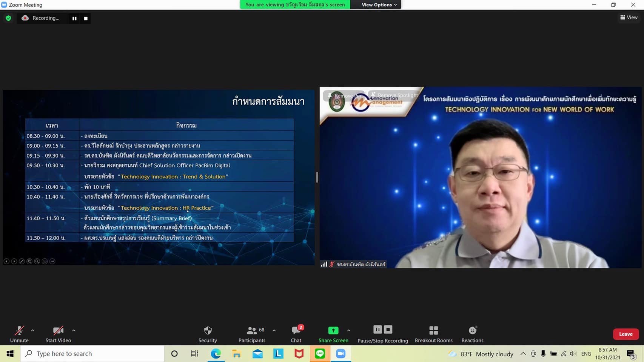The height and width of the screenshot is (362, 644).
Task: Open Breakout Rooms
Action: tap(433, 334)
